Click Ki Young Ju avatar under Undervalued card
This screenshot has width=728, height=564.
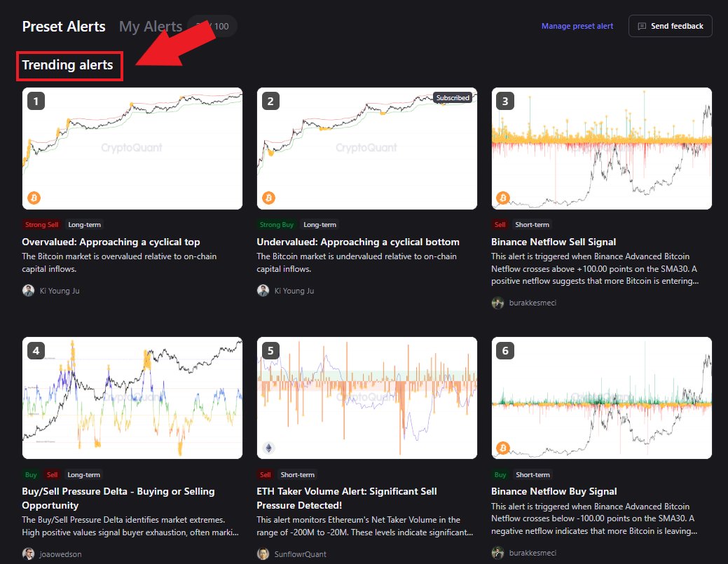coord(263,291)
